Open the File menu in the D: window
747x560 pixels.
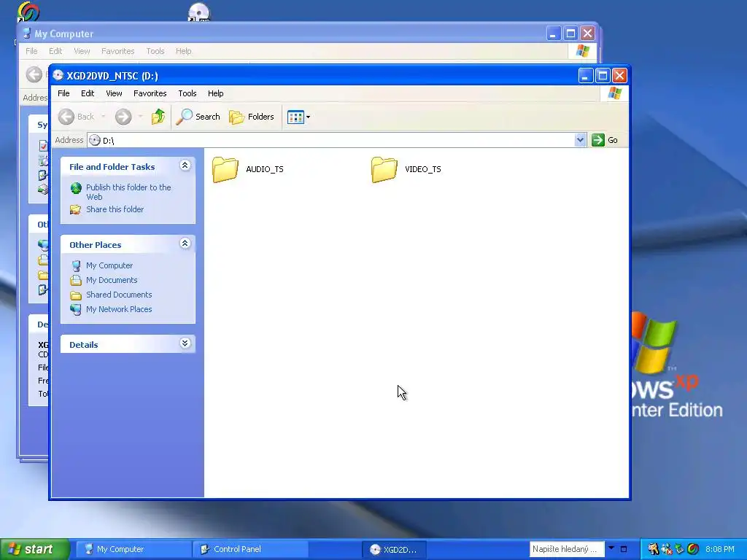(63, 93)
